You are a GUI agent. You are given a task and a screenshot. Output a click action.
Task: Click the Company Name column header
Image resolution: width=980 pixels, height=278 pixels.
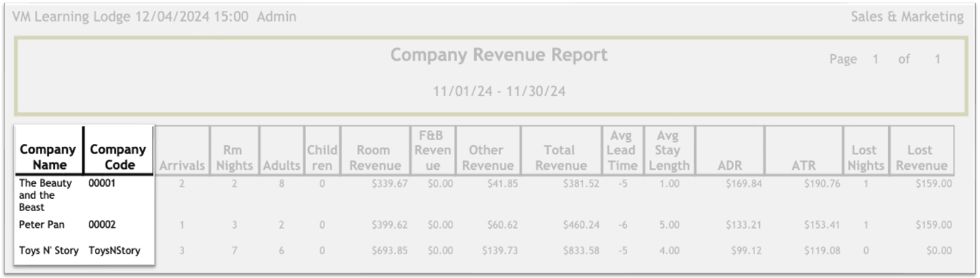(47, 157)
